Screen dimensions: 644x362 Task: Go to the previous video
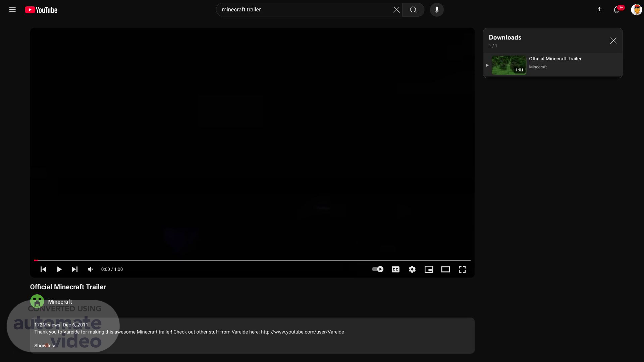[x=43, y=269]
